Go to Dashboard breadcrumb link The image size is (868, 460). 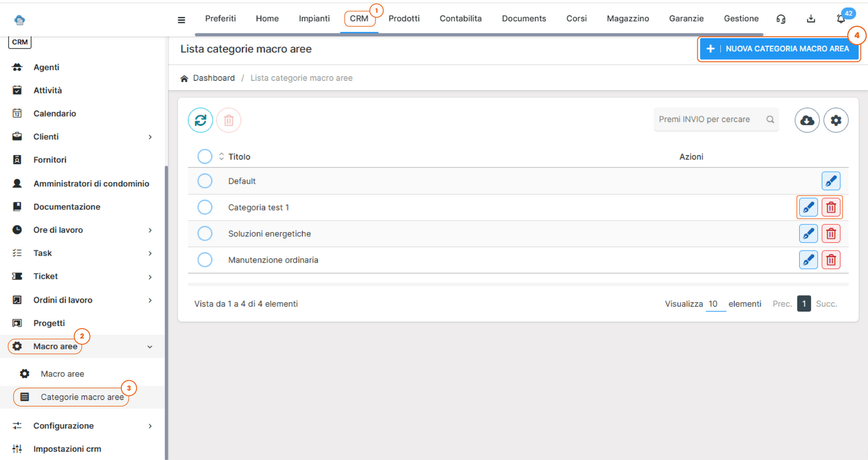[x=214, y=78]
